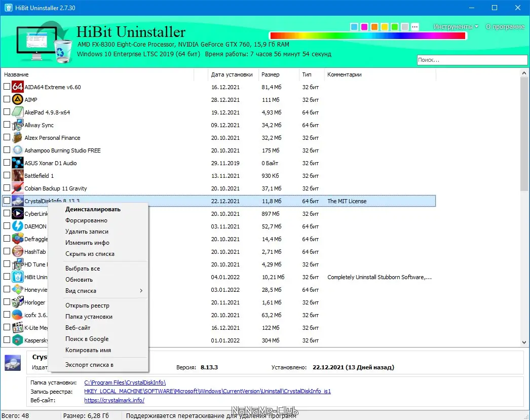The width and height of the screenshot is (530, 420).
Task: Pick the orange theme color swatch
Action: pyautogui.click(x=374, y=27)
